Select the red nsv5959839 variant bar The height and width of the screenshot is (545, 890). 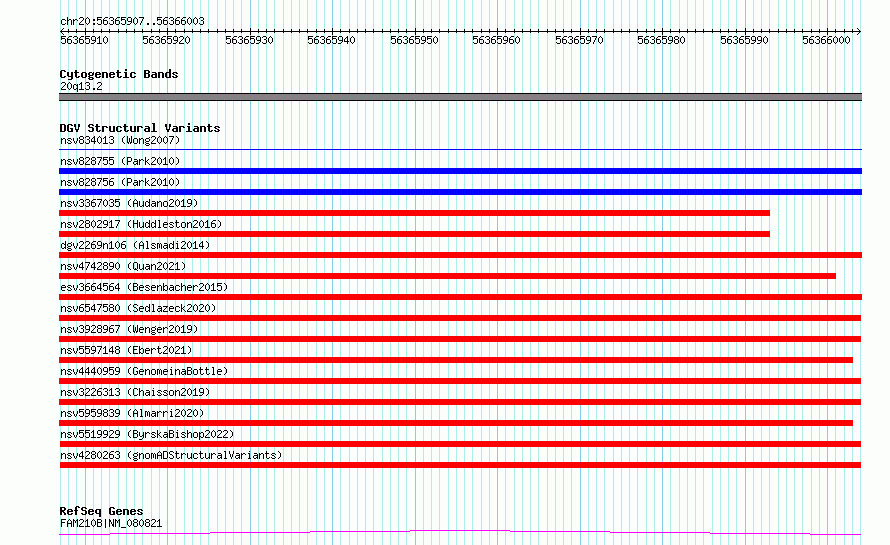[456, 423]
